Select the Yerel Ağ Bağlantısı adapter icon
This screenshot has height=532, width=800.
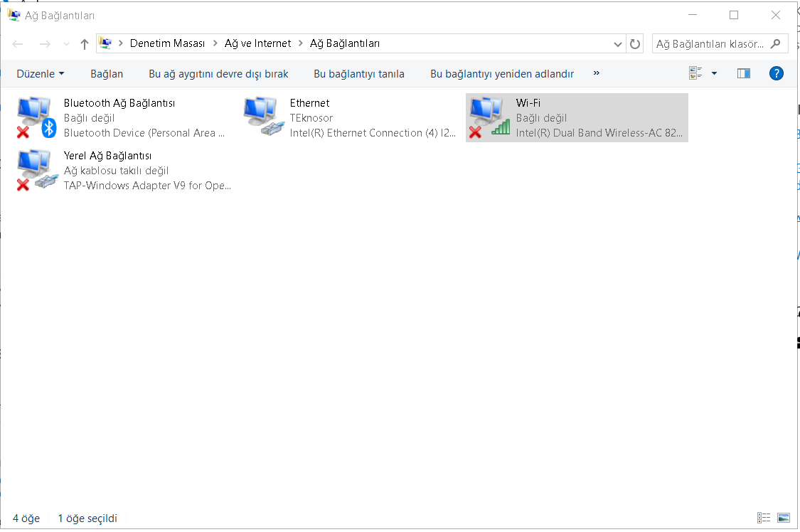(37, 170)
